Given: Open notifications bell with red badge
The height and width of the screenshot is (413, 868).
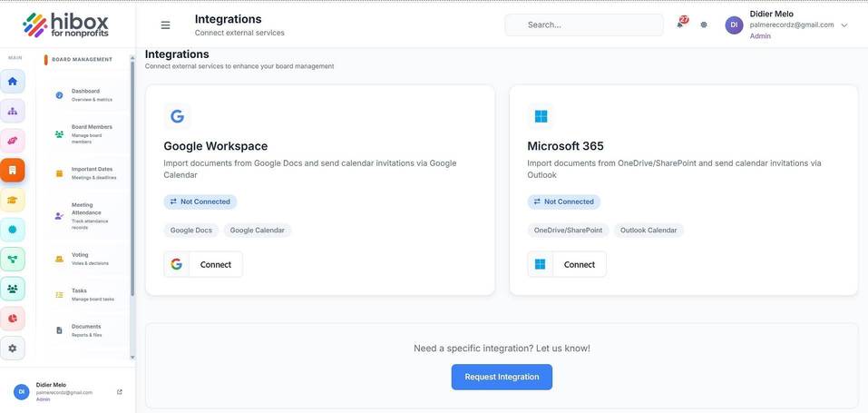Looking at the screenshot, I should (x=681, y=24).
